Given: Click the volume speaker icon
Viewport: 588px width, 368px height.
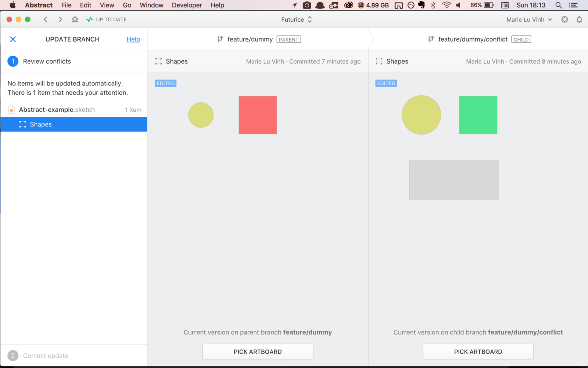Looking at the screenshot, I should [458, 5].
